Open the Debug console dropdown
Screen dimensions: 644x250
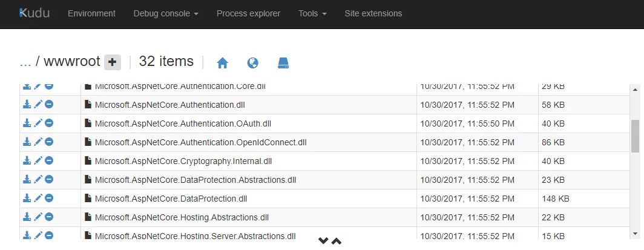[x=166, y=13]
